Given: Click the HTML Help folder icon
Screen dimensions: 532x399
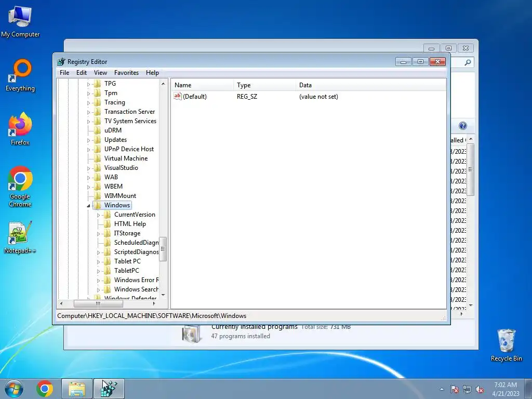Looking at the screenshot, I should (107, 224).
